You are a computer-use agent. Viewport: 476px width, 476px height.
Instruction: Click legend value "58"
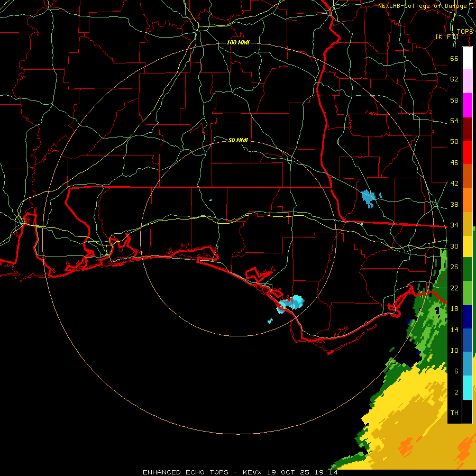point(454,100)
